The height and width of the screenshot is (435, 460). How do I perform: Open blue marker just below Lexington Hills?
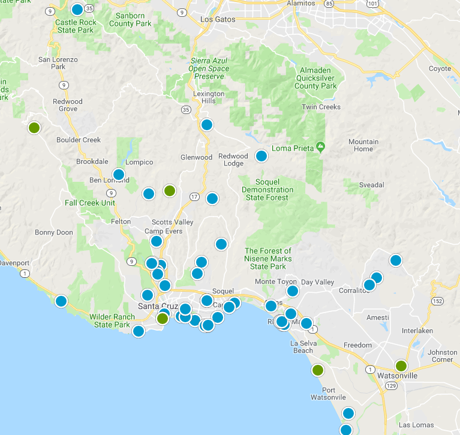pos(207,125)
